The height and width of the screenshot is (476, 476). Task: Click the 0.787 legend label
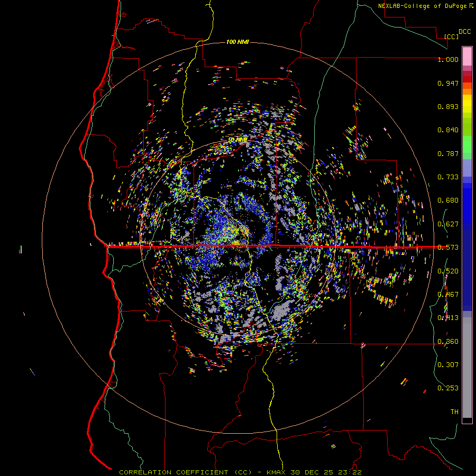tap(448, 153)
